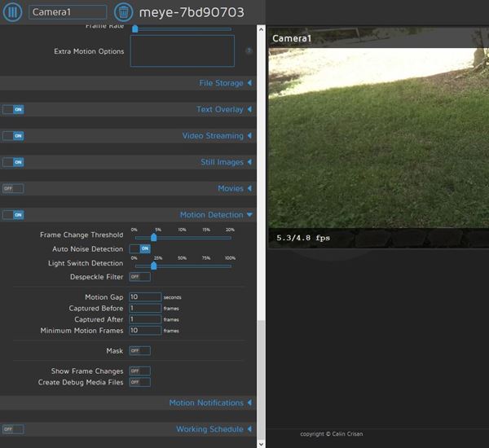The image size is (489, 448).
Task: Click inside the Extra Motion Options text box
Action: pos(182,51)
